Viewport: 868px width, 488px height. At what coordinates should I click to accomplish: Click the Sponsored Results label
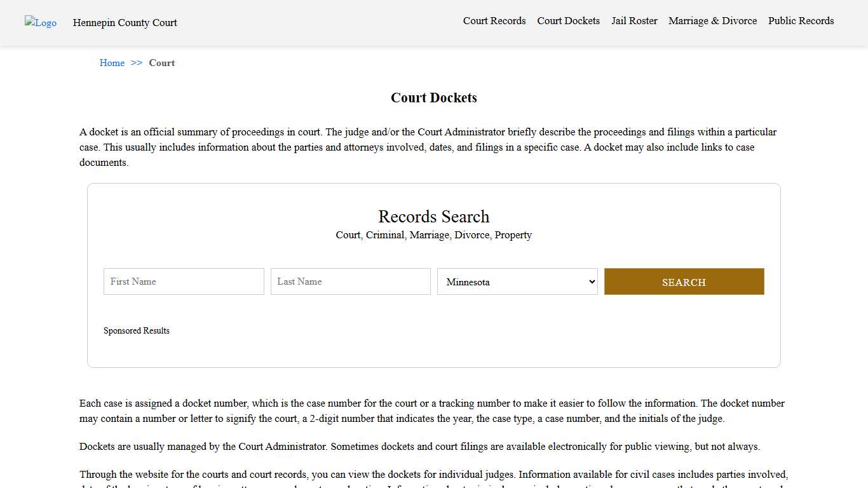[137, 330]
